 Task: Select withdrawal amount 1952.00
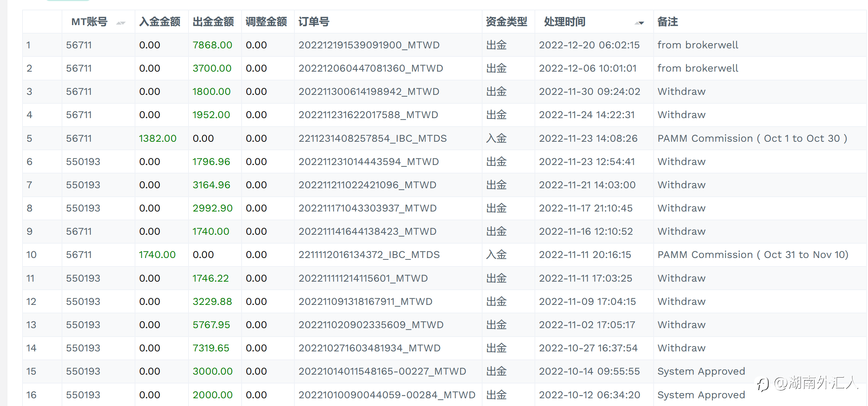(211, 115)
